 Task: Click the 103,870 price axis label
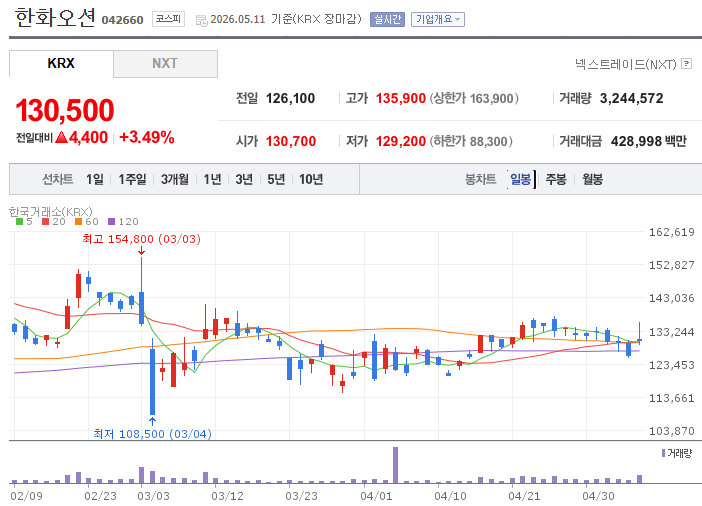point(672,431)
